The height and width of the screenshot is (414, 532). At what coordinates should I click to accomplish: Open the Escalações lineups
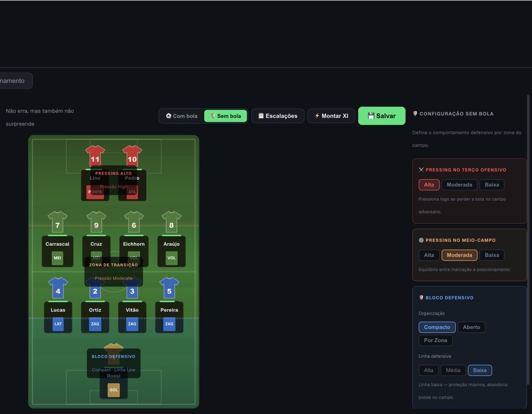pos(278,116)
